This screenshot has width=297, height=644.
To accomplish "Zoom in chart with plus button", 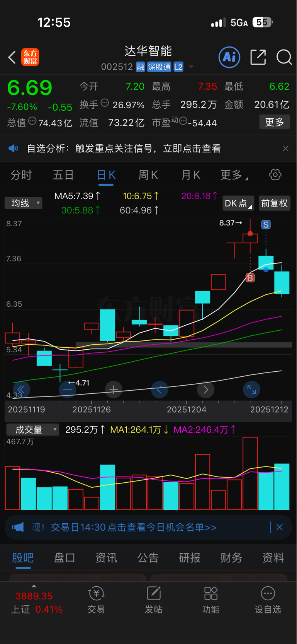I will (x=114, y=389).
